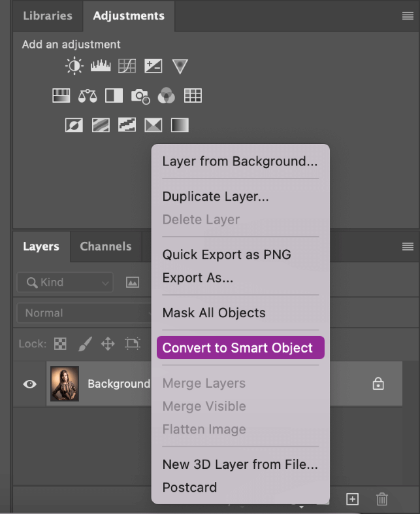
Task: Add a Photo Filter adjustment
Action: click(x=140, y=96)
